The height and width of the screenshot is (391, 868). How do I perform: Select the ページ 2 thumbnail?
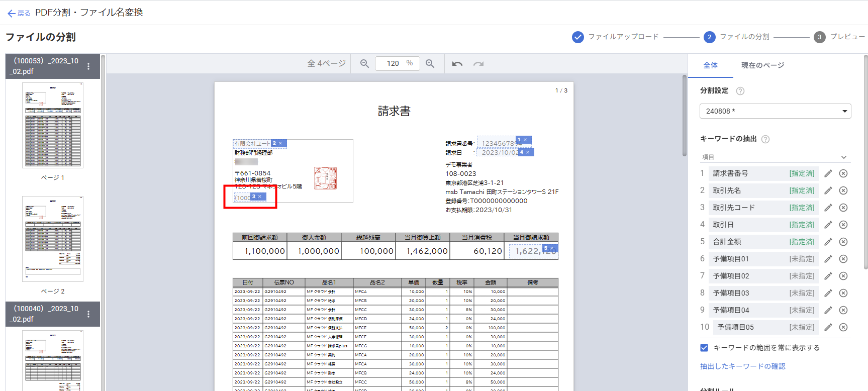pyautogui.click(x=53, y=239)
